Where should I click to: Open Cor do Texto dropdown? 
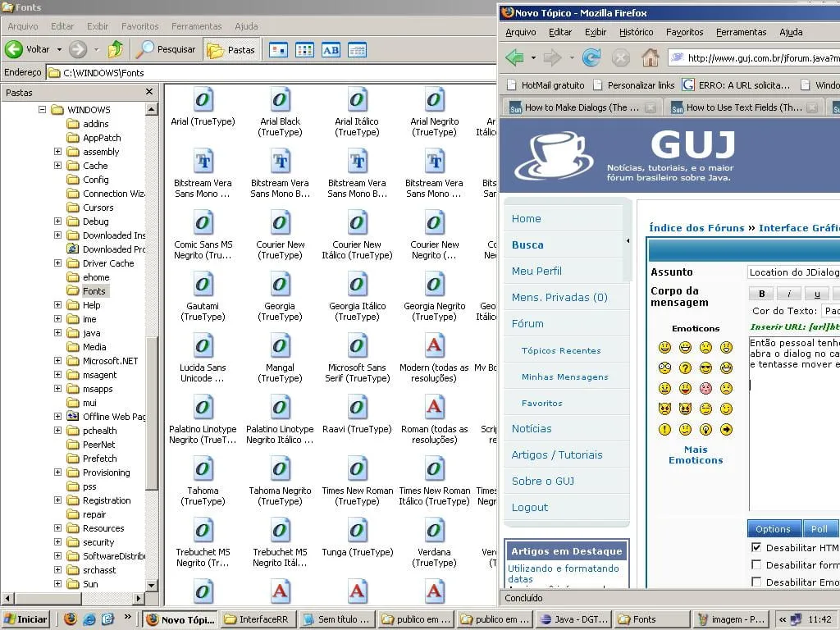tap(830, 311)
